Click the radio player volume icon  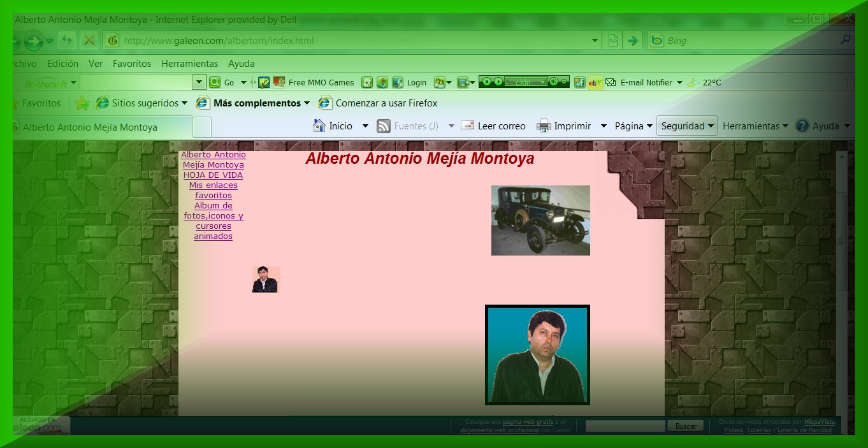point(553,82)
